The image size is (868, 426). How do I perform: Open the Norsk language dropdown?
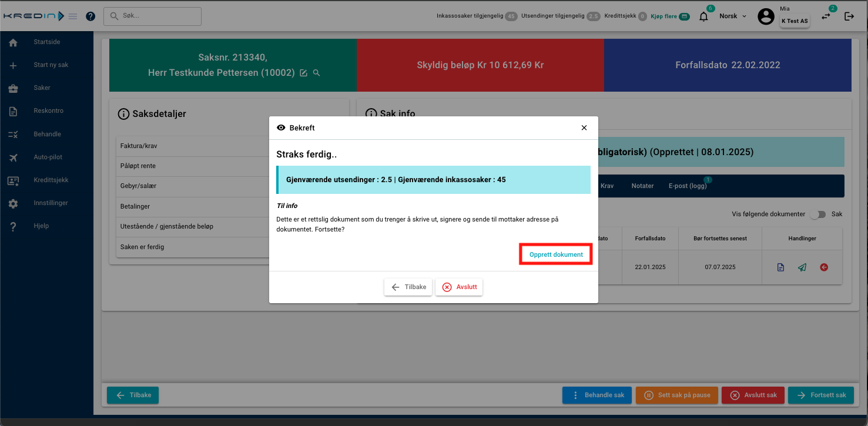[732, 16]
